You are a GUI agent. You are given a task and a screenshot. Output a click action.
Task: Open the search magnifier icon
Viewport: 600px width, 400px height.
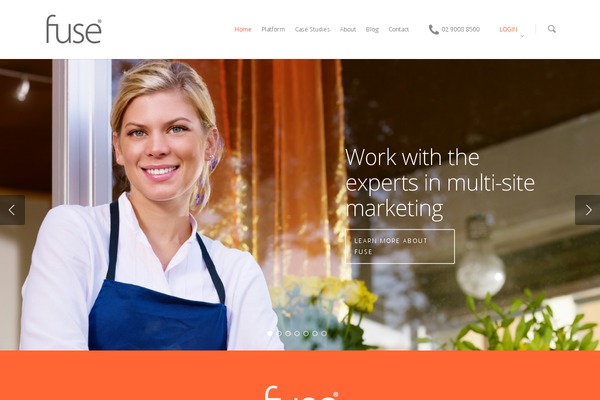point(551,29)
